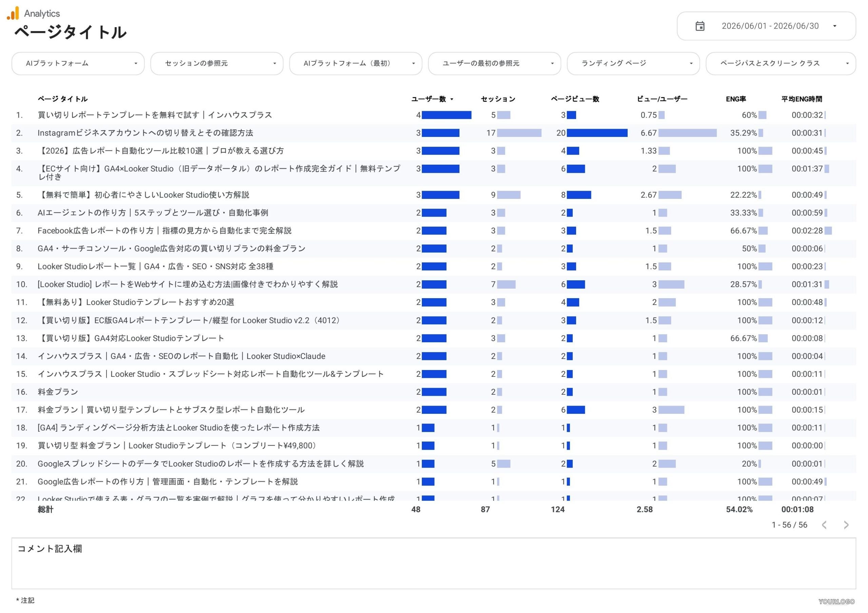Click the Analytics logo icon
868x613 pixels.
click(x=13, y=13)
